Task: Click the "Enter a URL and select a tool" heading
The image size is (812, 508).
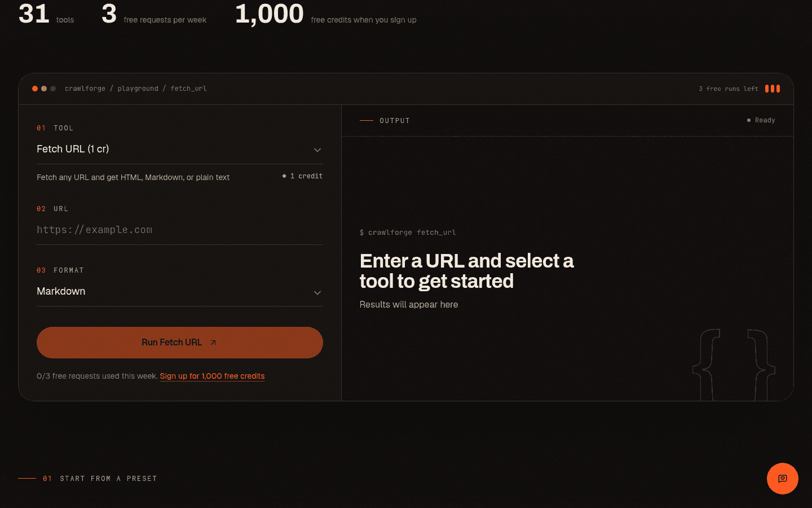Action: (x=466, y=271)
